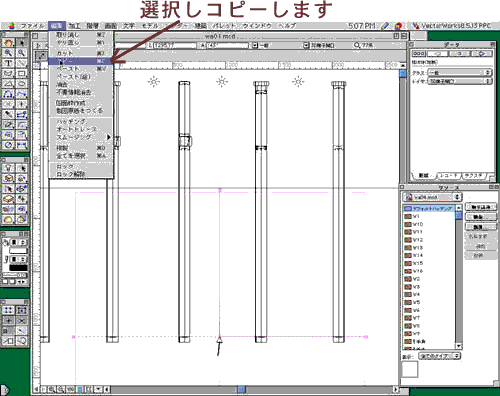This screenshot has height=396, width=500.
Task: Pick the Rectangle tool
Action: click(21, 73)
